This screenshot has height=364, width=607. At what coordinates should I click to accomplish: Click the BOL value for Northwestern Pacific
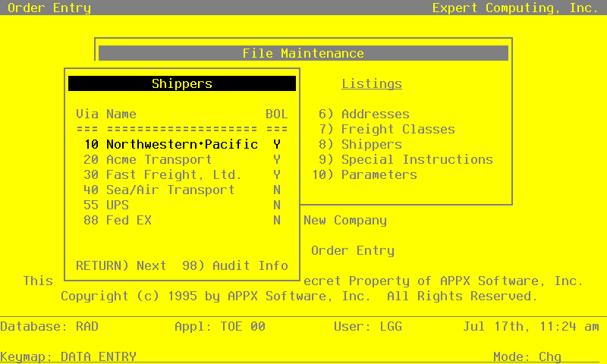click(x=277, y=144)
